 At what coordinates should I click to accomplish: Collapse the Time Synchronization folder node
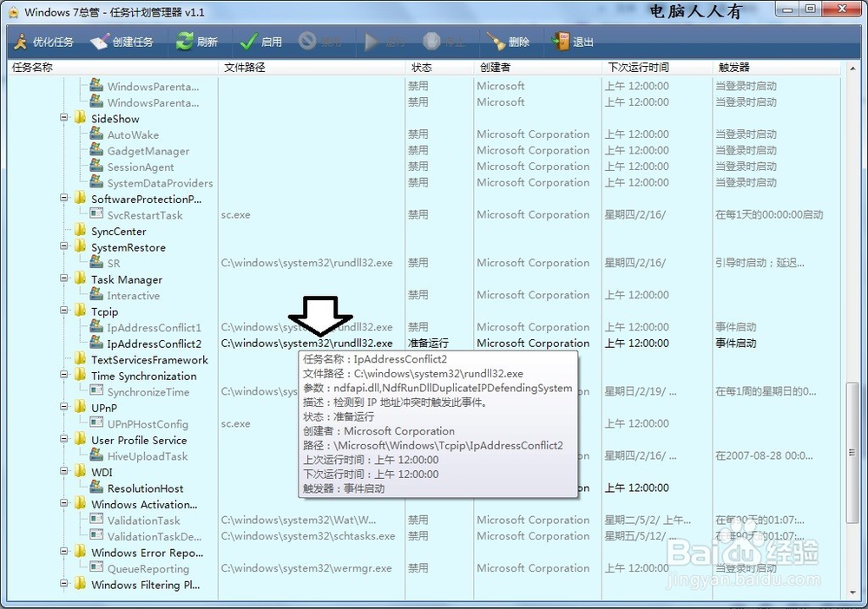pos(64,375)
